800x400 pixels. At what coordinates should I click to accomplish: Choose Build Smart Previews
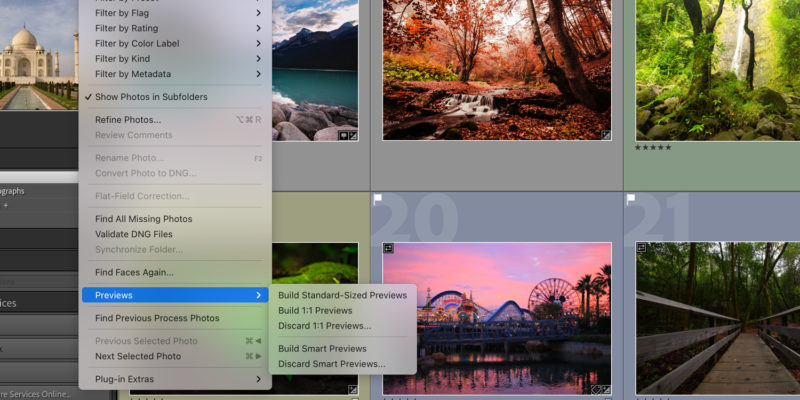point(343,348)
